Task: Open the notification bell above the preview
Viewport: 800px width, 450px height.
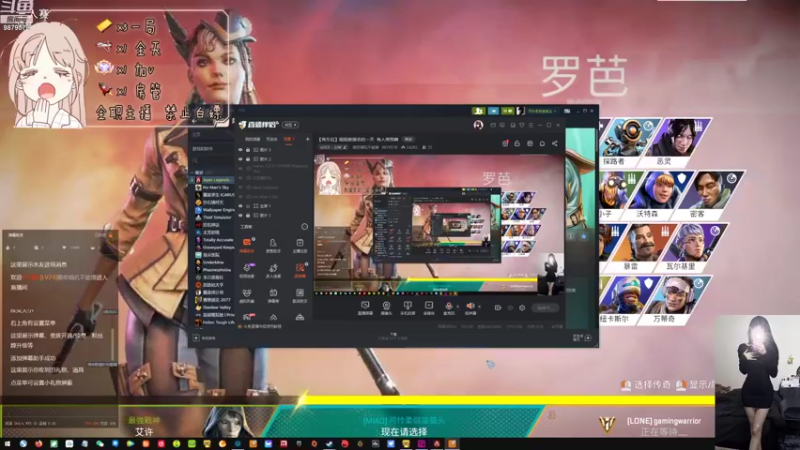Action: [x=542, y=143]
